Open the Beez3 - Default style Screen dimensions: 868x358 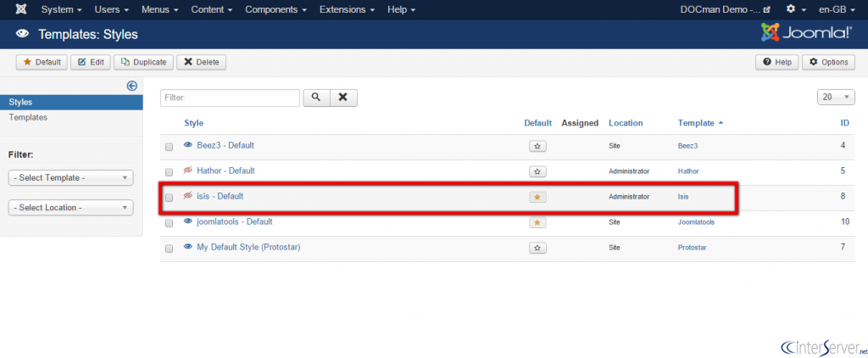[x=225, y=145]
